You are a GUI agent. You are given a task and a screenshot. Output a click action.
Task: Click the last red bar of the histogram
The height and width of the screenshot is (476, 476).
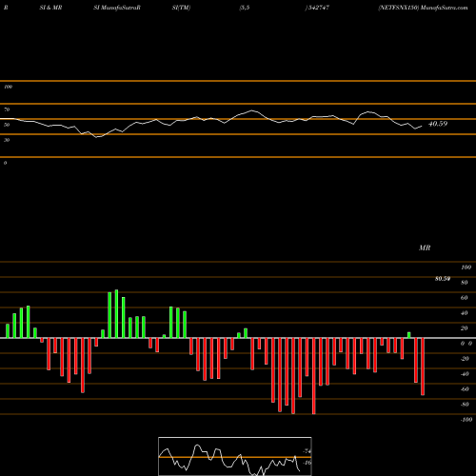pos(423,367)
